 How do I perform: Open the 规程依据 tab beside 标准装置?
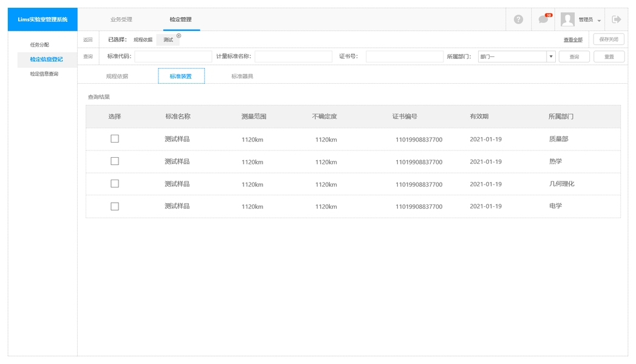[117, 76]
